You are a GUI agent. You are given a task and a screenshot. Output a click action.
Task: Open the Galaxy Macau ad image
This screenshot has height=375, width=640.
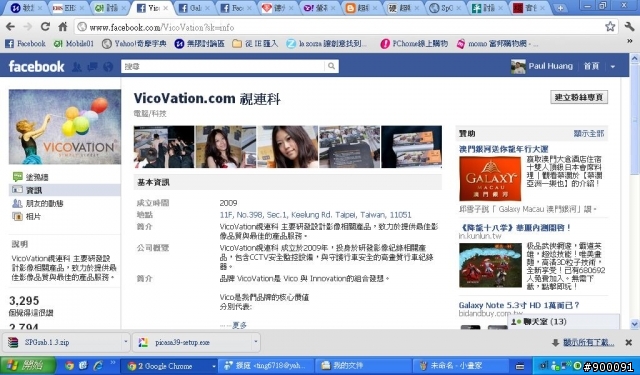coord(490,179)
